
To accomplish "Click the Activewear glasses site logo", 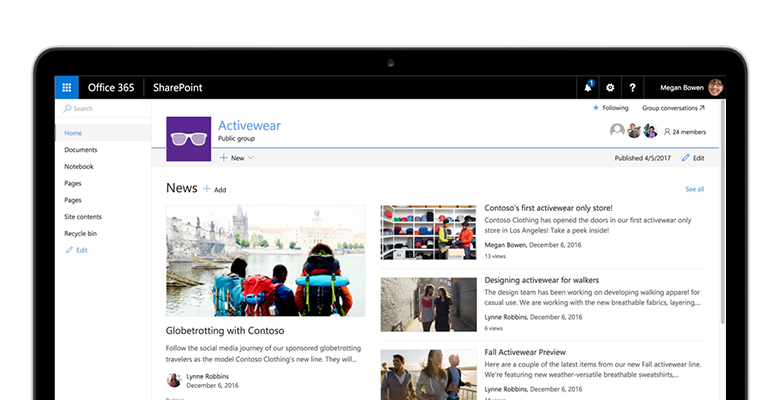I will click(x=189, y=139).
